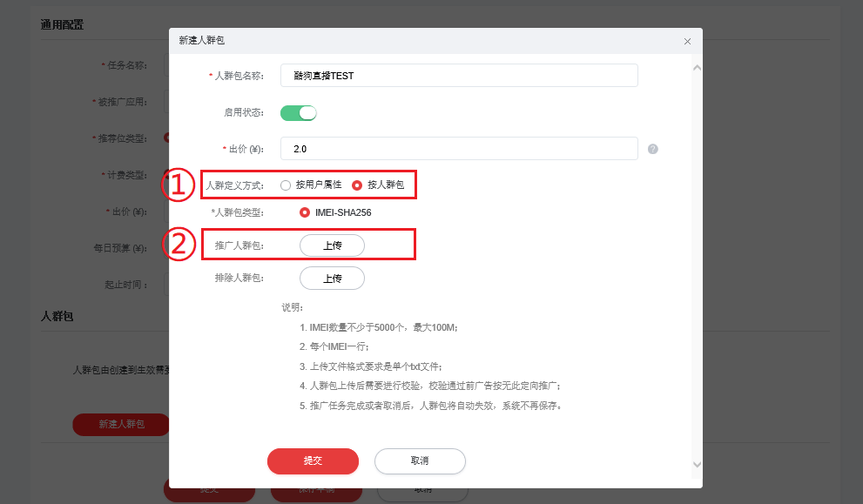Click the 提交 button in the dialog
The width and height of the screenshot is (863, 504).
click(313, 461)
